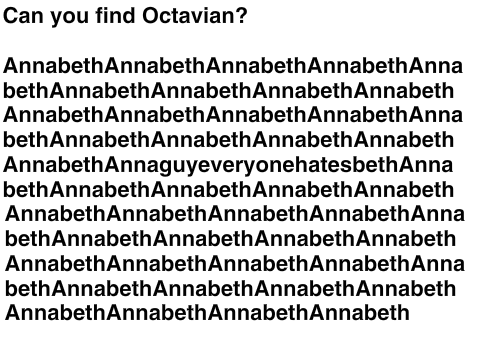
Task: Click the trailing "Anna" ending the first line
Action: coord(436,66)
